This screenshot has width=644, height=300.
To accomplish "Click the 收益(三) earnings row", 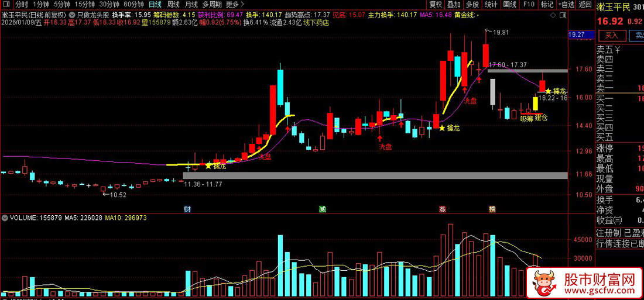I will tap(620, 220).
